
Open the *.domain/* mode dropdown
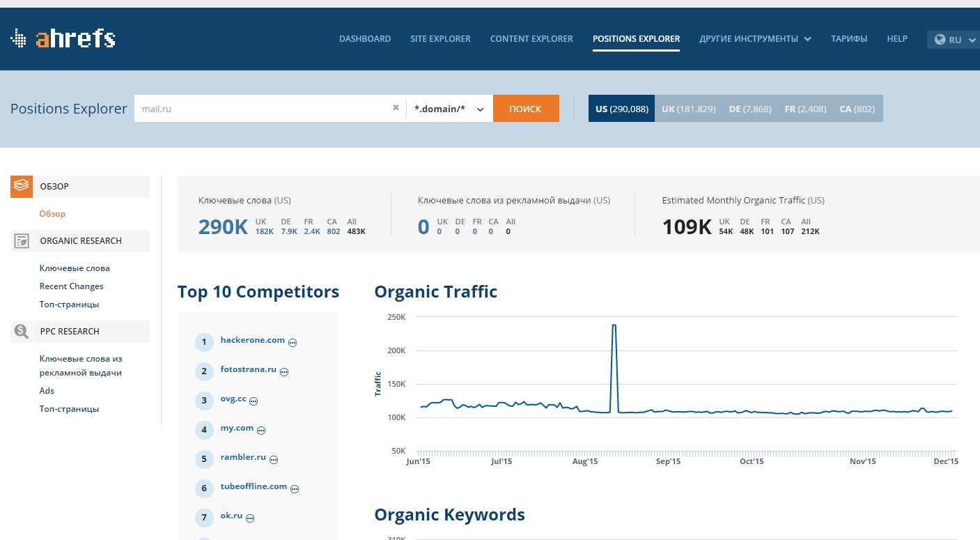[x=449, y=109]
